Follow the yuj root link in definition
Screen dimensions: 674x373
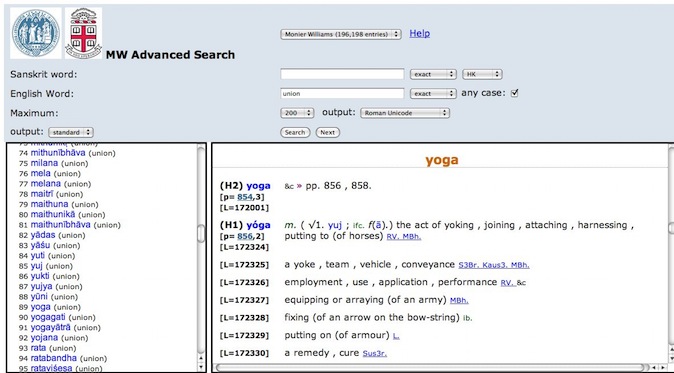click(x=335, y=225)
